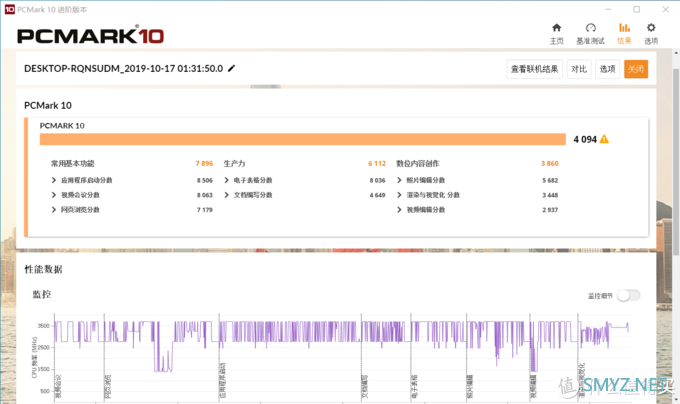Click the PCMARK 10 logo
Image resolution: width=680 pixels, height=404 pixels.
click(x=90, y=35)
